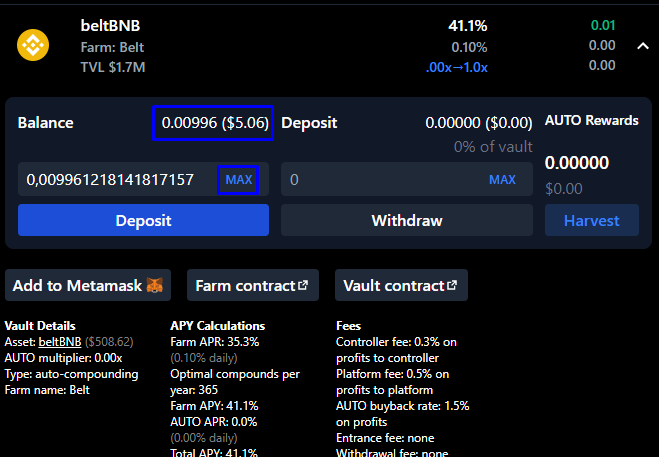Click MAX in the withdraw amount field

[502, 180]
